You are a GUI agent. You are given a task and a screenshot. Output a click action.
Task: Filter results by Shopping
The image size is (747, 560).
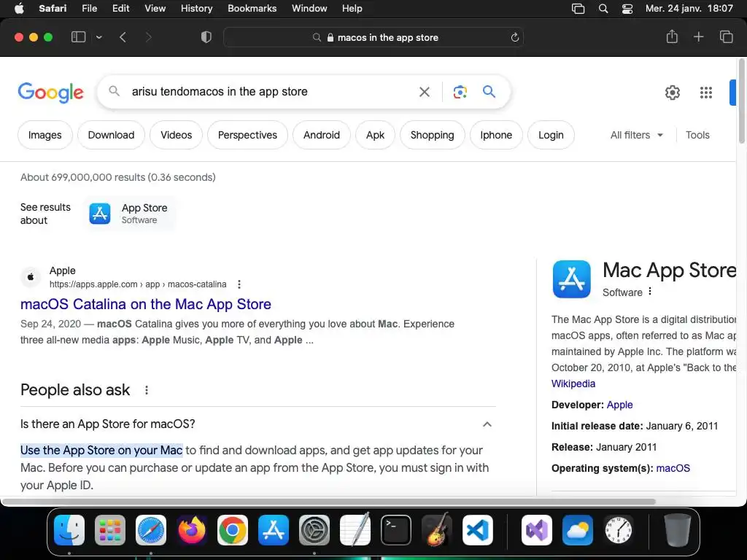[x=432, y=135]
